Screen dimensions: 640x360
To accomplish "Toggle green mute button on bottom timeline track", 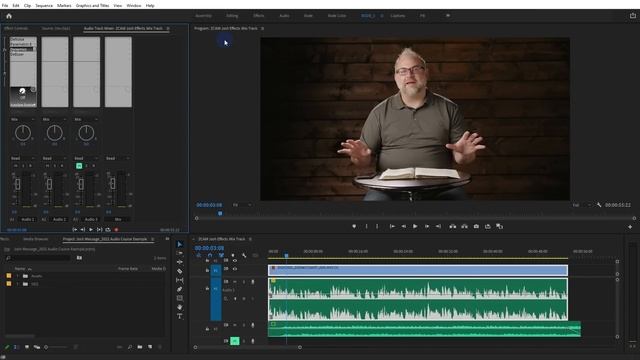I will click(x=235, y=341).
